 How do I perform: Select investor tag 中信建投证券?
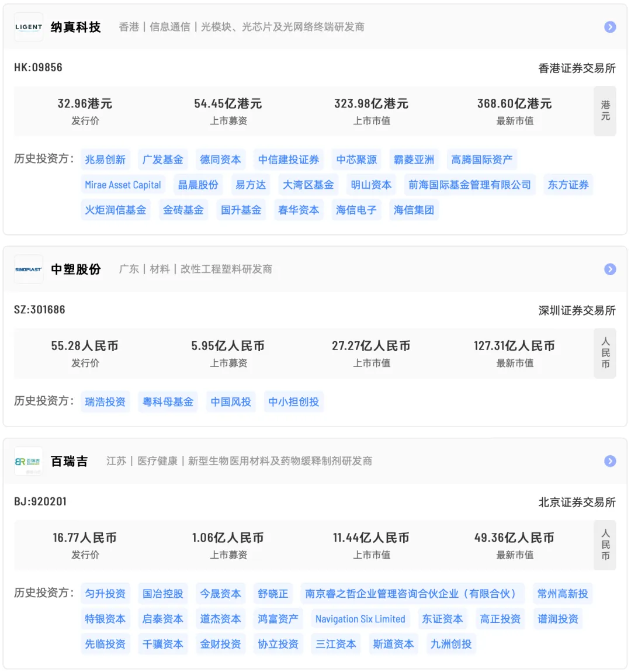(x=289, y=160)
